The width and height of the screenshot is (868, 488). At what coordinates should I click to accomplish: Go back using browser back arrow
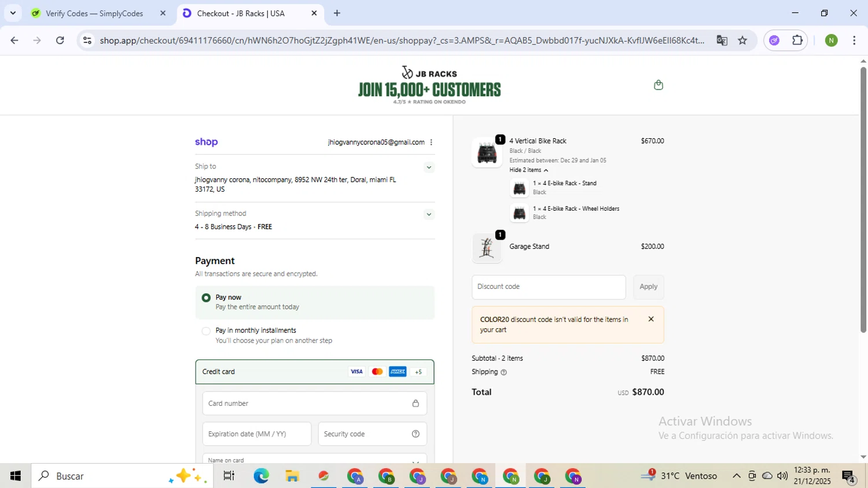coord(14,41)
